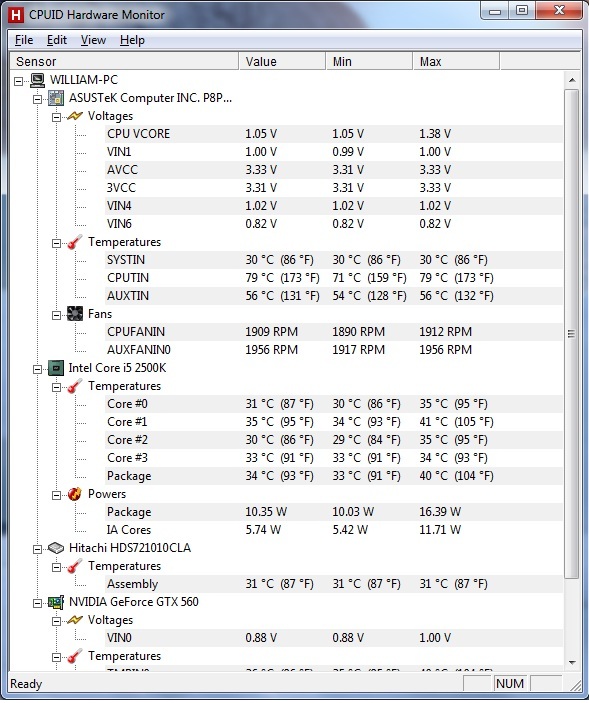Click the scrollbar down arrow

(x=572, y=662)
